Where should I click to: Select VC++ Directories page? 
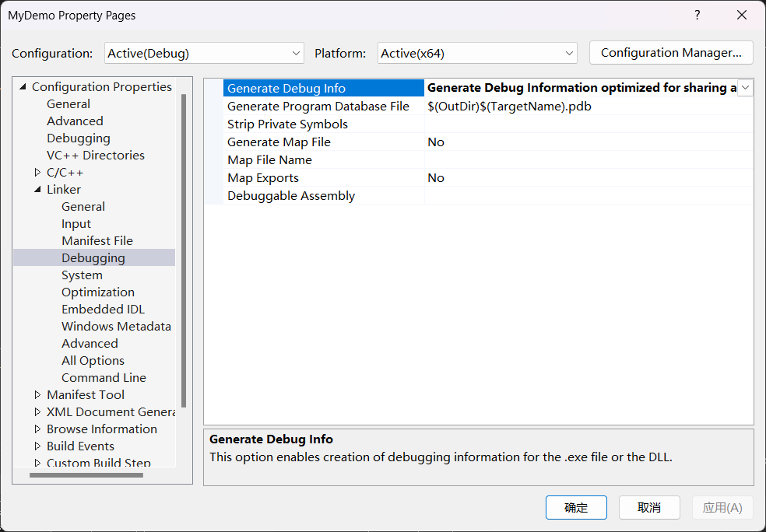tap(96, 156)
